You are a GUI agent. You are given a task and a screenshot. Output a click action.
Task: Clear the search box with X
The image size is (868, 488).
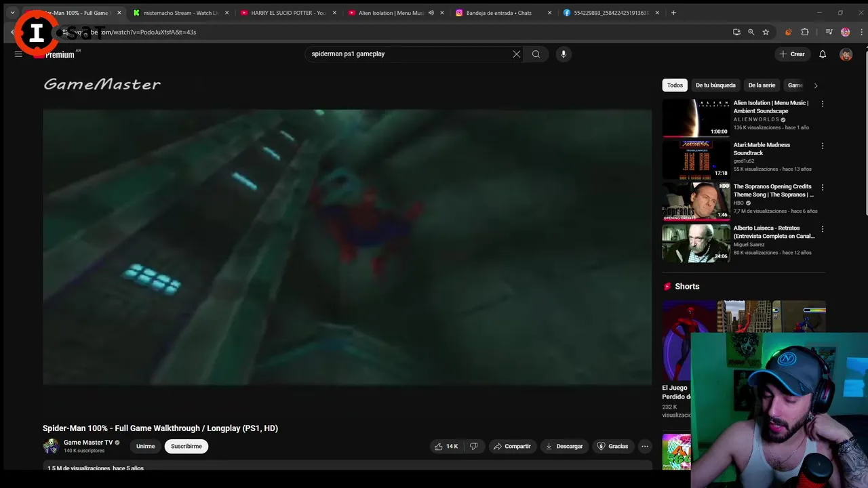pos(517,54)
